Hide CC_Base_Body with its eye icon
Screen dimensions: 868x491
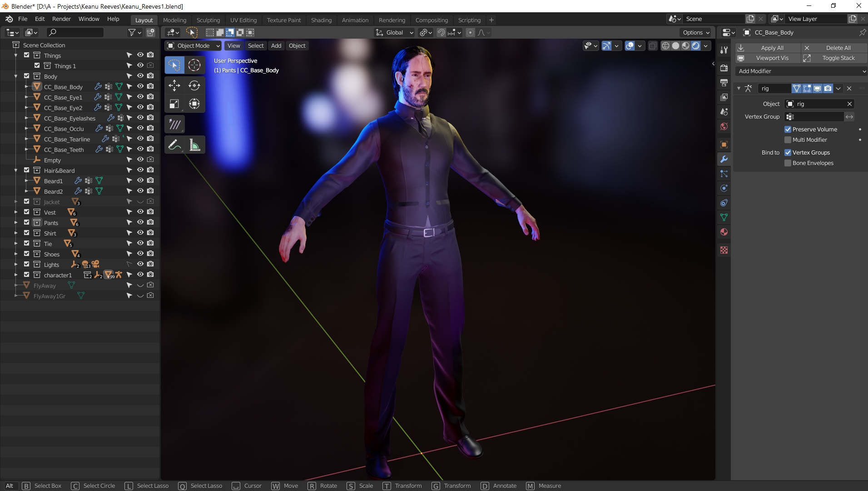click(140, 86)
